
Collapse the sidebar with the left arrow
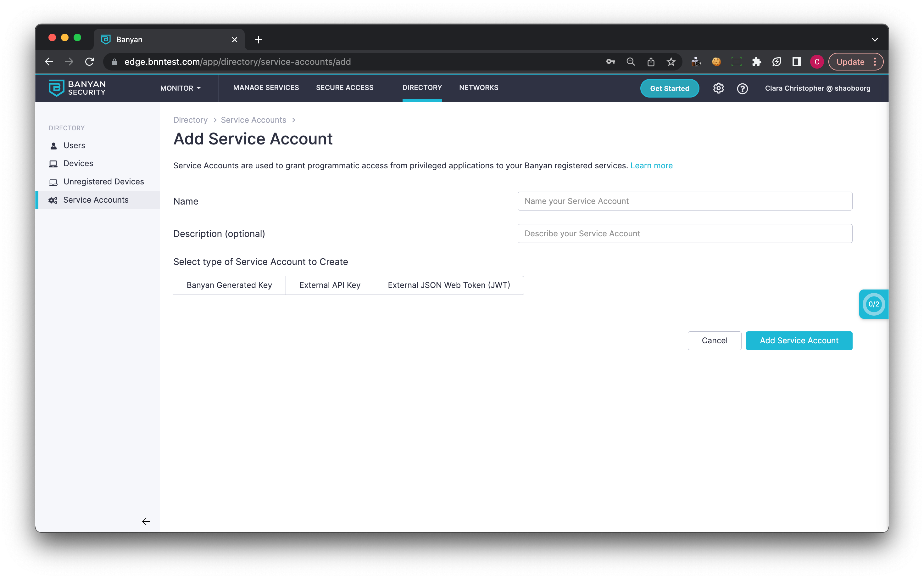(146, 521)
